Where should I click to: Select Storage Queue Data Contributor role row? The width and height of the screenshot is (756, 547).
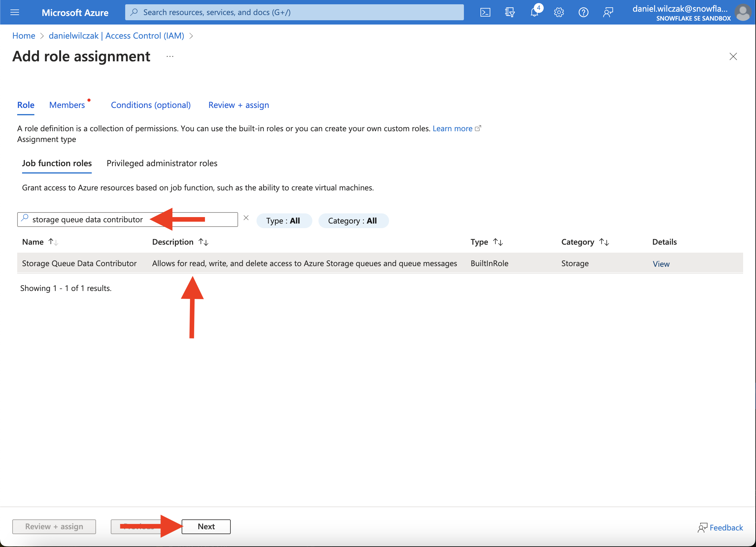point(380,263)
